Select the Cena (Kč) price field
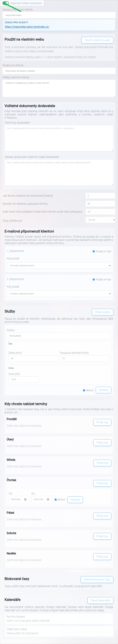This screenshot has height=644, width=118. 24,380
